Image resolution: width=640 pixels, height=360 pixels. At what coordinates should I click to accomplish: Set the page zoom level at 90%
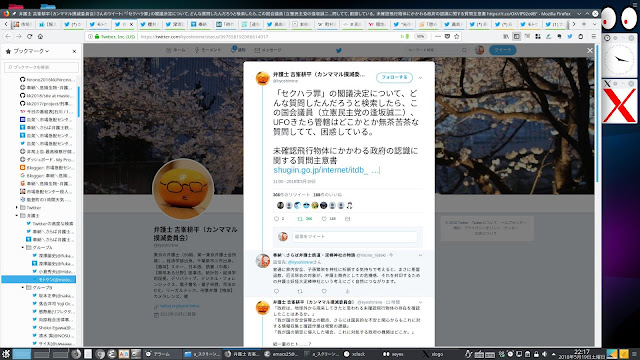420,36
